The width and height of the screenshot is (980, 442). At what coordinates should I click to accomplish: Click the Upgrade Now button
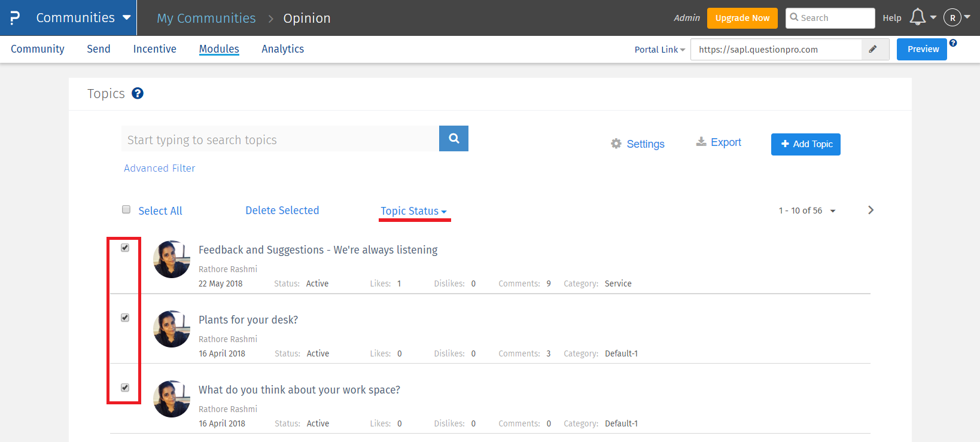coord(742,18)
